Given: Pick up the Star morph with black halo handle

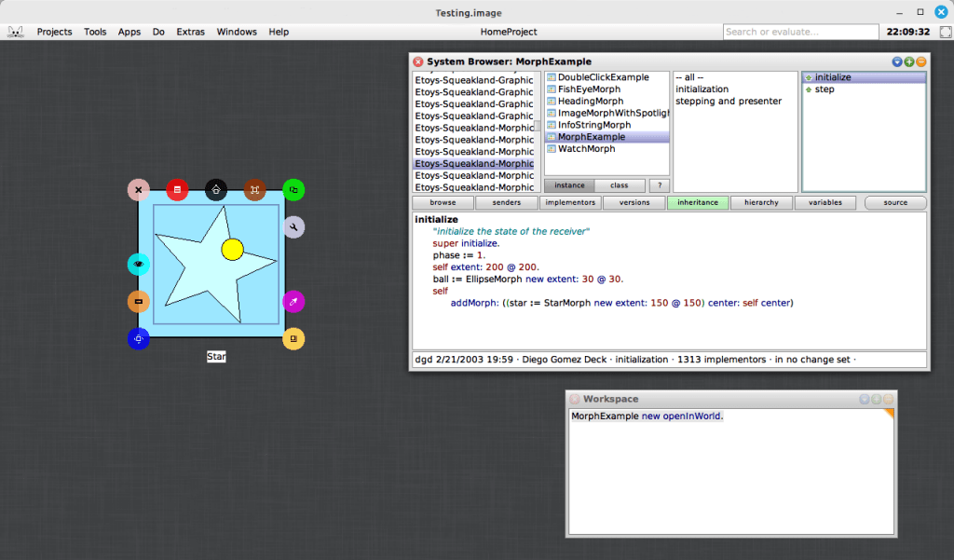Looking at the screenshot, I should [215, 189].
